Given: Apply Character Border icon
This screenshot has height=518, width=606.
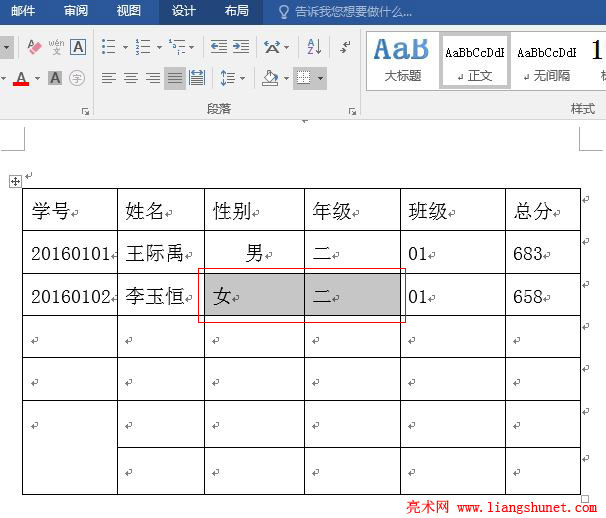Looking at the screenshot, I should (78, 47).
